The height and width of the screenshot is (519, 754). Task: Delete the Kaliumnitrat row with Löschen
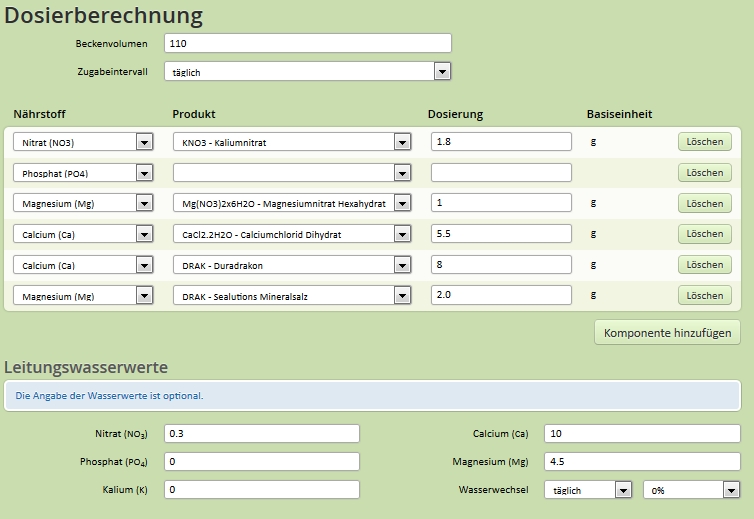(704, 142)
